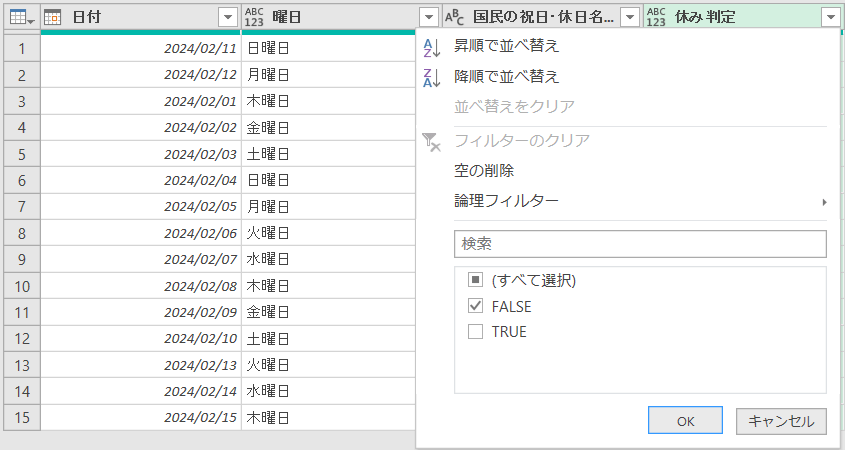Click the ABC123 type icon on 曜日 column
The image size is (845, 450).
tap(255, 17)
